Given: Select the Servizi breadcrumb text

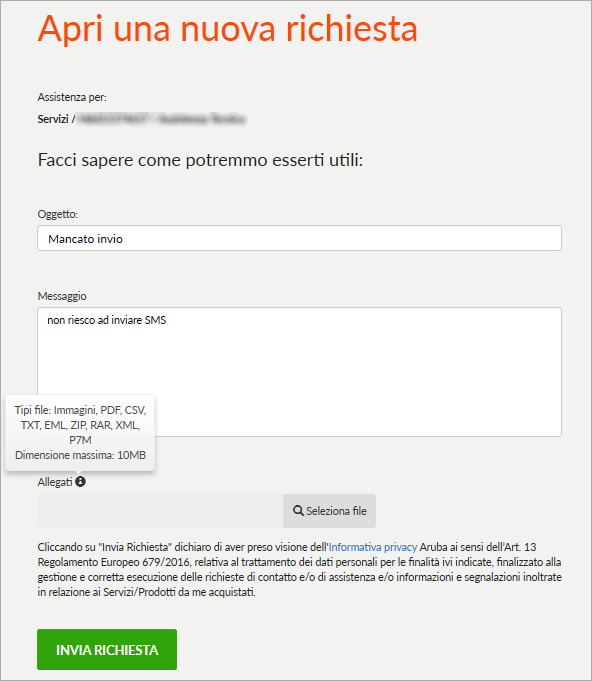Looking at the screenshot, I should click(53, 119).
